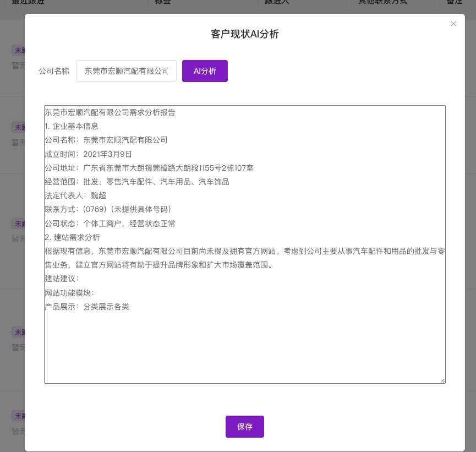The image size is (476, 452).
Task: Focus the 公司名称 input field
Action: (x=126, y=71)
